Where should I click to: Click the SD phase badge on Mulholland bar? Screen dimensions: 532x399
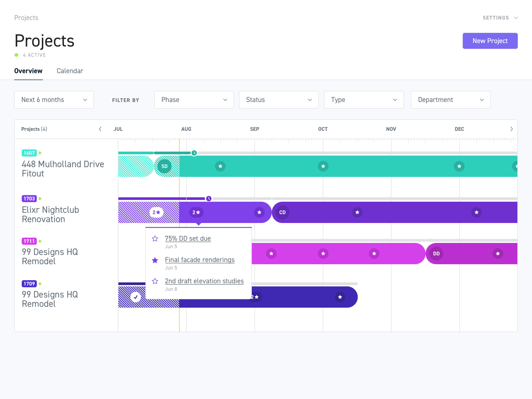point(164,166)
